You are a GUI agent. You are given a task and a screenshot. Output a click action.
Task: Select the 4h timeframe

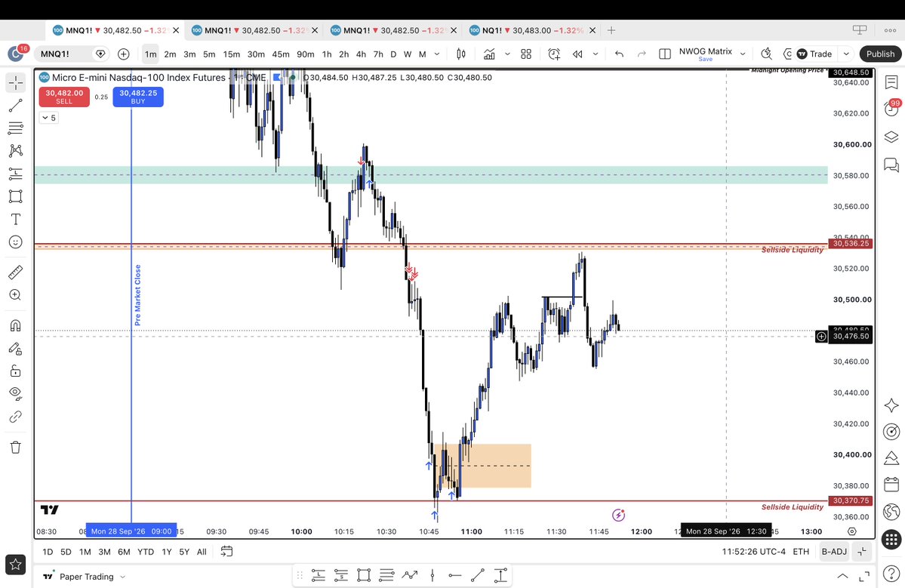pos(361,54)
